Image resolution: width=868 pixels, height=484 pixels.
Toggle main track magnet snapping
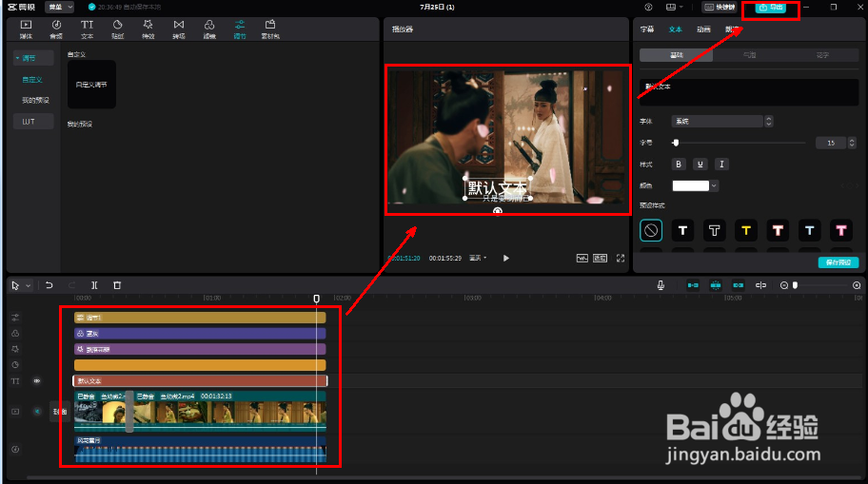click(x=693, y=285)
